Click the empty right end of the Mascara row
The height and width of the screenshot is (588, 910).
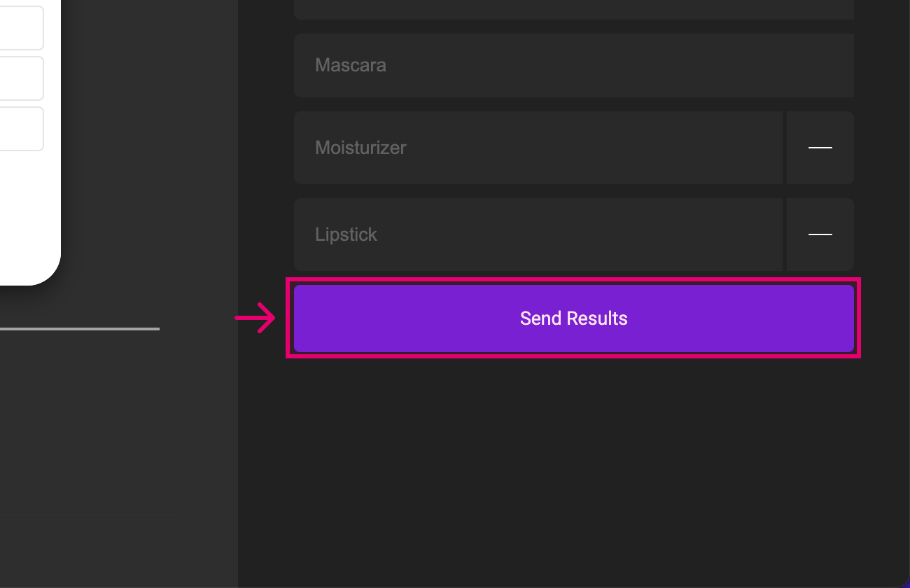[x=819, y=65]
